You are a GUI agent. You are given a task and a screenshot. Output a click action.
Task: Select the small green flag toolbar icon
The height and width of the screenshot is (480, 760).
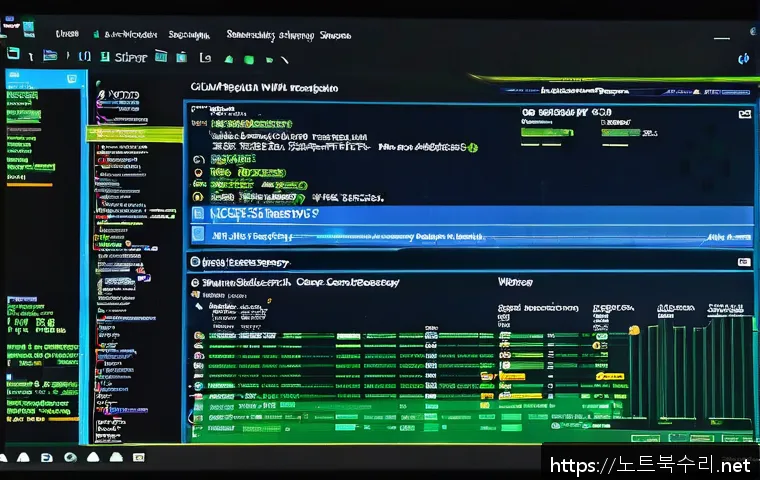pyautogui.click(x=269, y=60)
